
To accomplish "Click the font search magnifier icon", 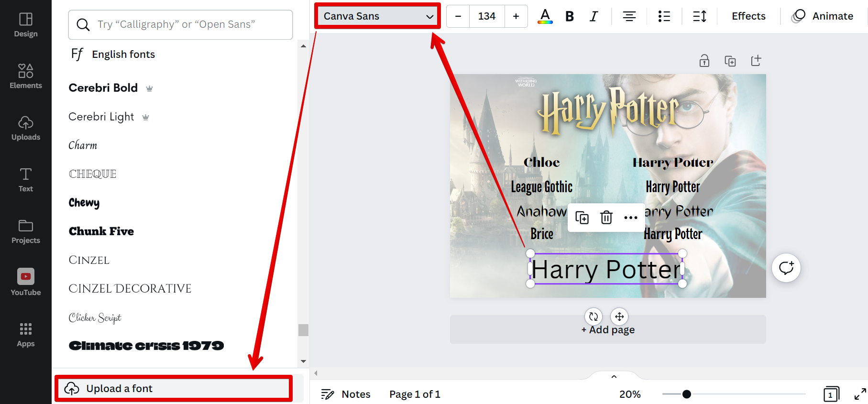I will point(83,24).
